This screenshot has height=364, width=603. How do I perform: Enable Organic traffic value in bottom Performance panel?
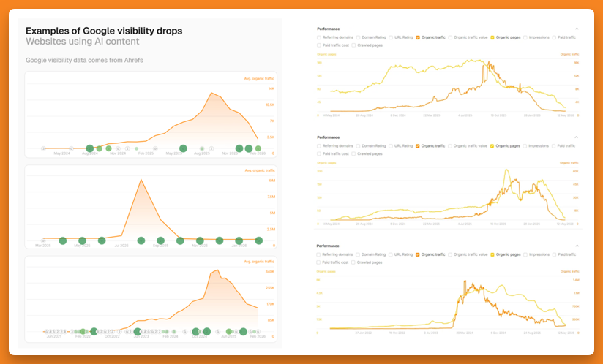(450, 254)
